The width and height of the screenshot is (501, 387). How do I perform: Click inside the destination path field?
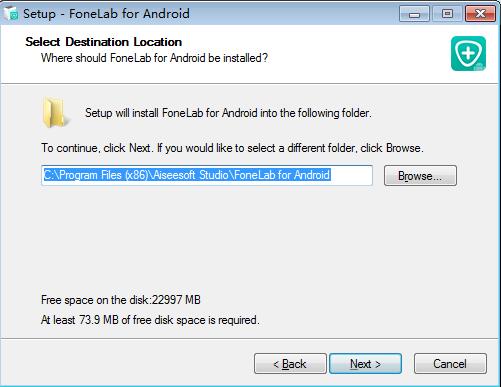click(x=207, y=175)
